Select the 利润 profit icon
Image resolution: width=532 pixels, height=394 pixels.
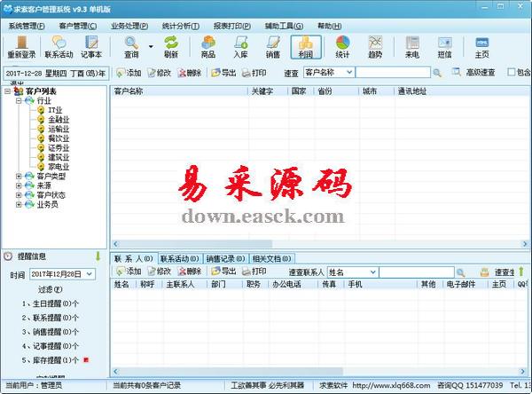pyautogui.click(x=306, y=47)
